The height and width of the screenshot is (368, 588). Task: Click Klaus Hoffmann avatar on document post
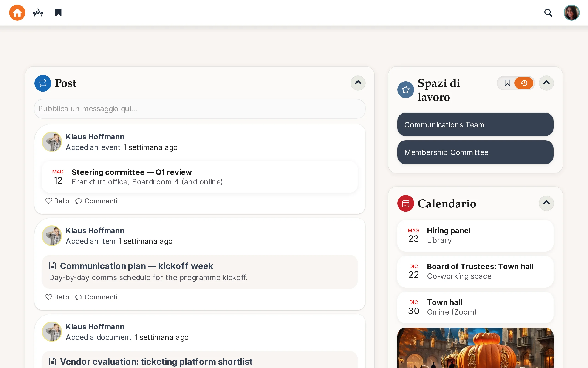click(x=52, y=332)
